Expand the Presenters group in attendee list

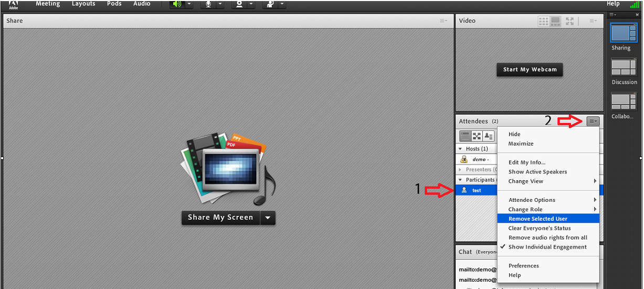[x=461, y=170]
